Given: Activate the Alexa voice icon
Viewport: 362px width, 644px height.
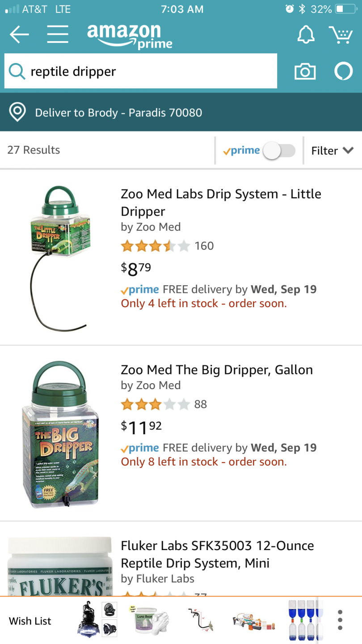Looking at the screenshot, I should pyautogui.click(x=343, y=72).
